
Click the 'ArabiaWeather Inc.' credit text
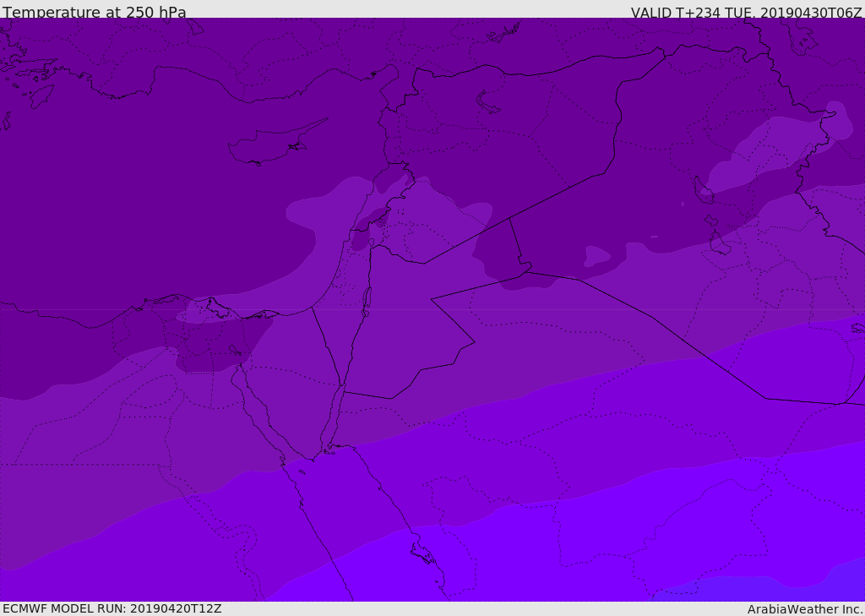click(805, 609)
